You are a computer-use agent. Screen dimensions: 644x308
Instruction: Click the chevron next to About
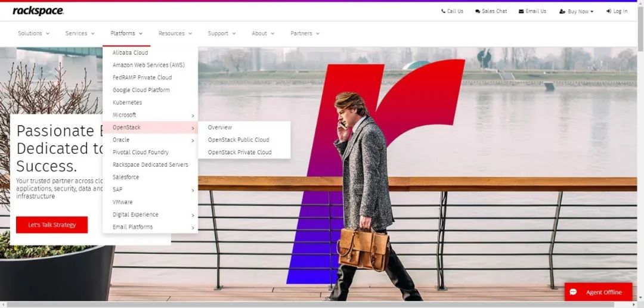tap(273, 33)
